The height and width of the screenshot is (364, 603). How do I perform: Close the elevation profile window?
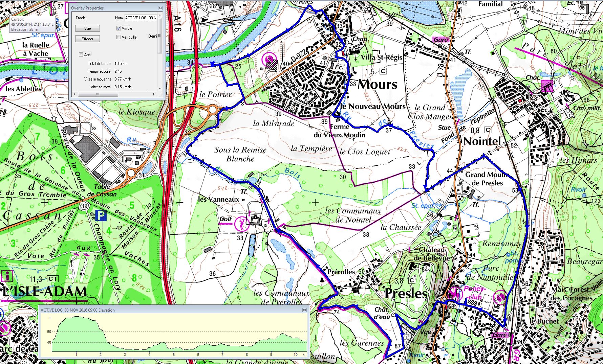[304, 310]
